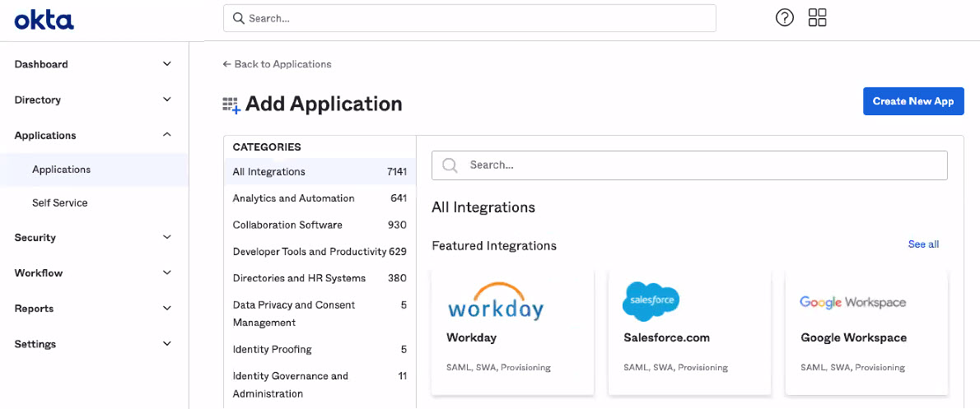Expand the Settings menu chevron

pos(167,344)
